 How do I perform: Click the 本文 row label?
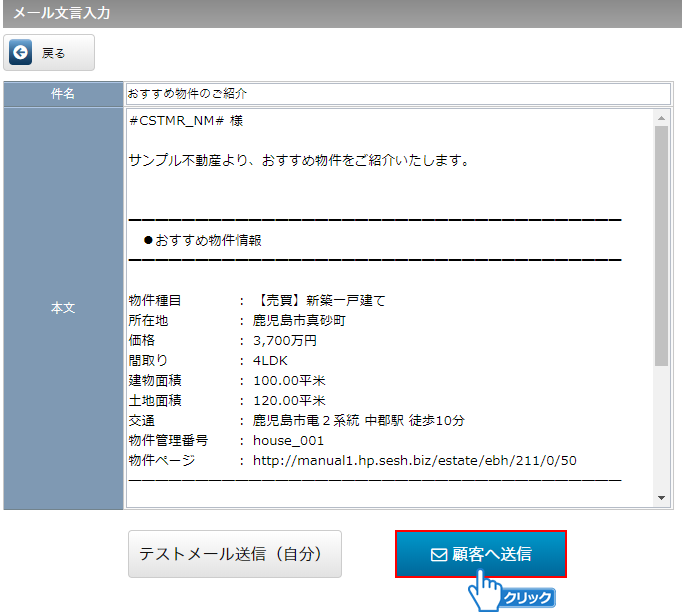(63, 308)
